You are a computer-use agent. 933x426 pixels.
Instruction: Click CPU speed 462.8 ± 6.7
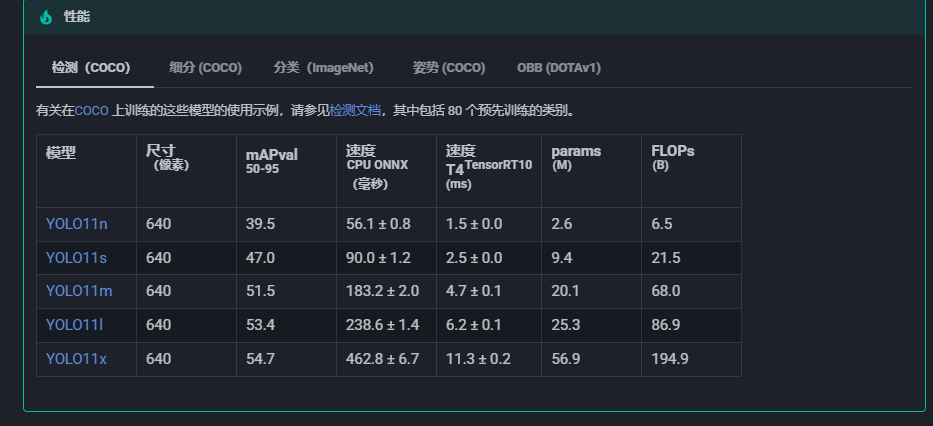(383, 359)
